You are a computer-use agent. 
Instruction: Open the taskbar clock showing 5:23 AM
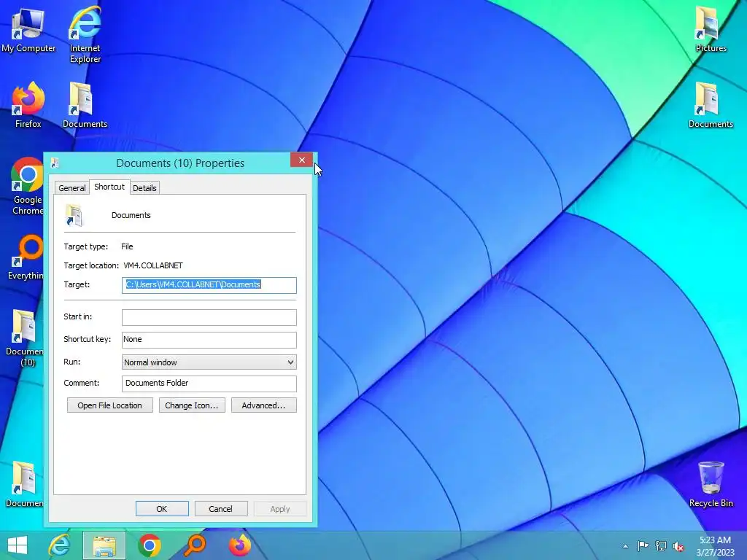tap(715, 546)
